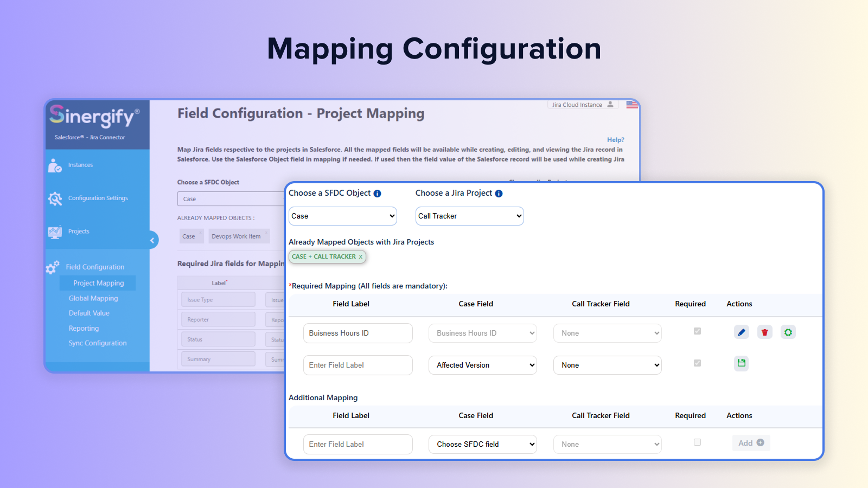Open Instances icon in sidebar
The image size is (868, 488).
(x=55, y=165)
